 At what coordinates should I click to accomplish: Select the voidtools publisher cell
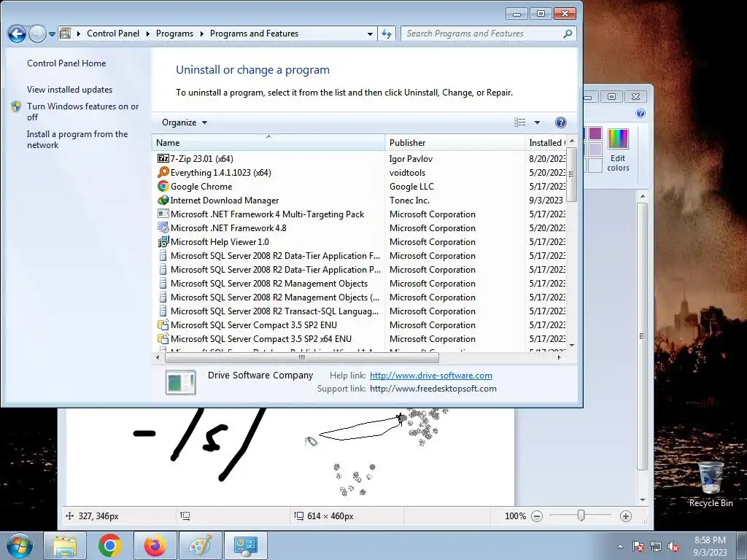[407, 172]
